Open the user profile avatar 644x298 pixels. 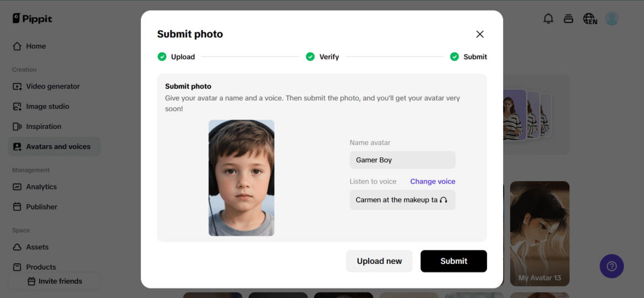point(612,19)
